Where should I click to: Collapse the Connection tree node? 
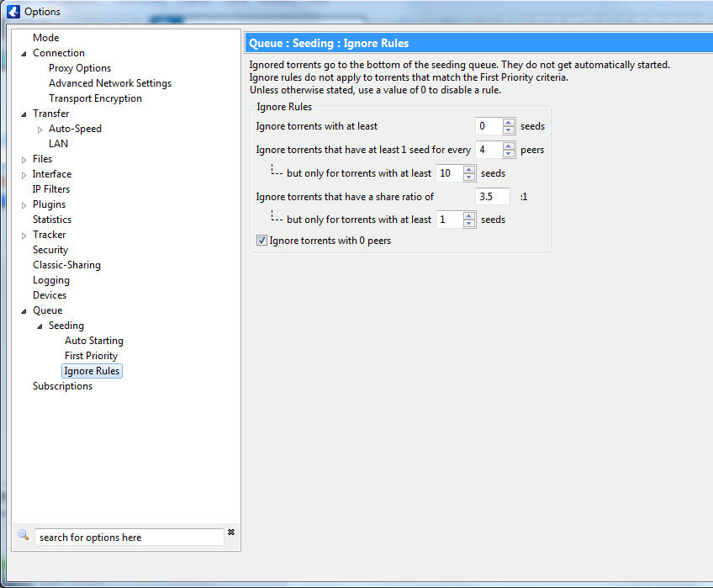pyautogui.click(x=24, y=54)
